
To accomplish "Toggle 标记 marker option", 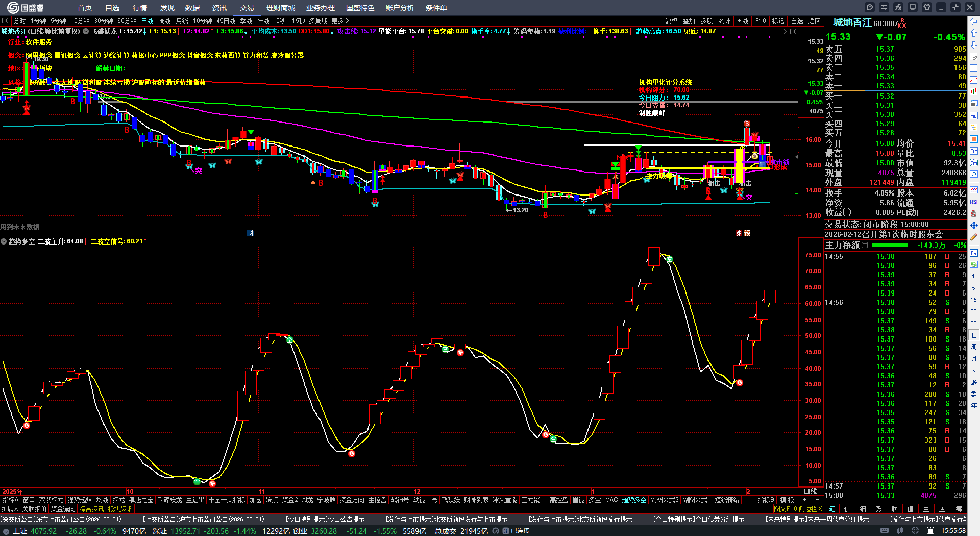I will point(778,21).
